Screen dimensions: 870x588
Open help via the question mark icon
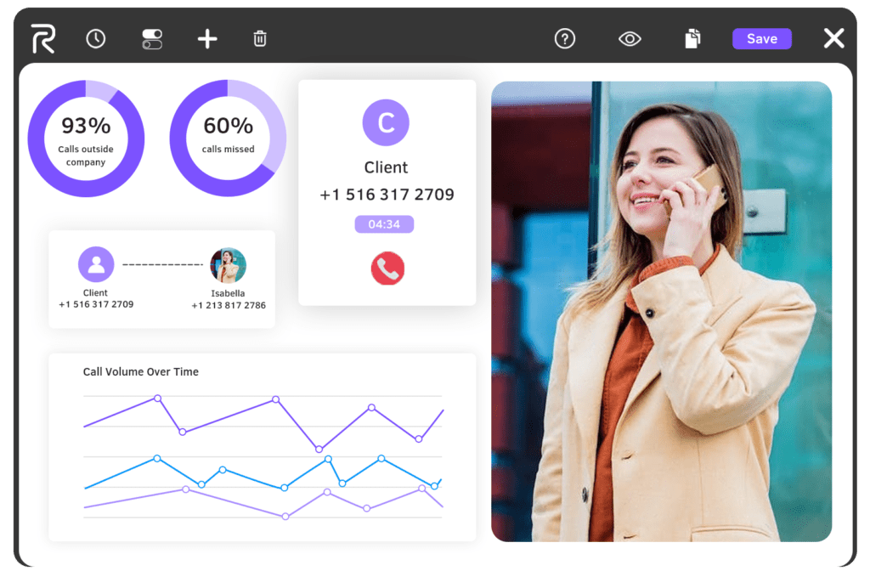(x=565, y=39)
